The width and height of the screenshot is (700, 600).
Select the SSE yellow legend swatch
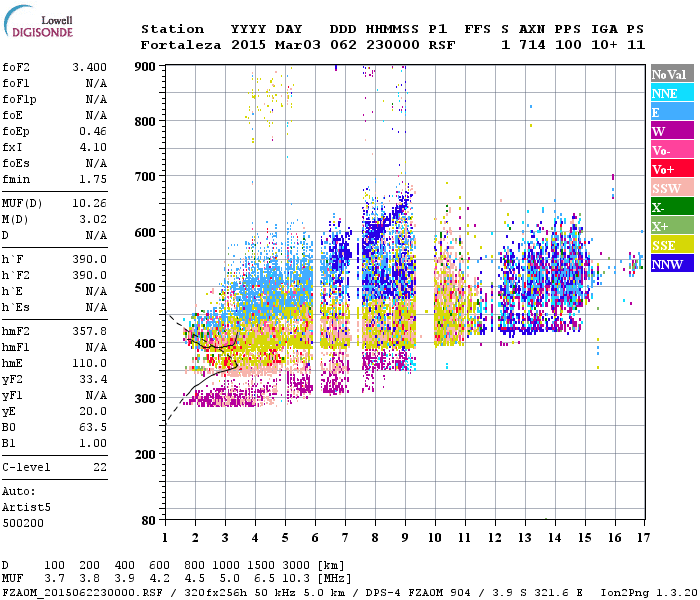672,245
